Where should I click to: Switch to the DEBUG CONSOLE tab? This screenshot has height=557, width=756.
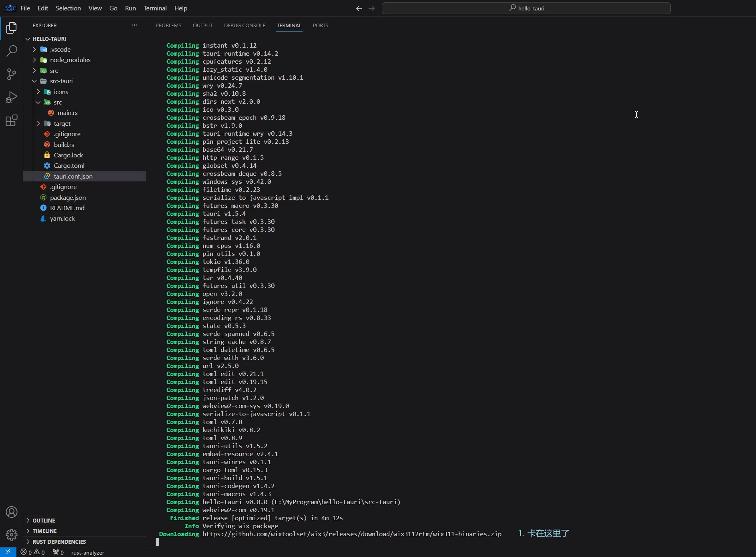click(245, 25)
